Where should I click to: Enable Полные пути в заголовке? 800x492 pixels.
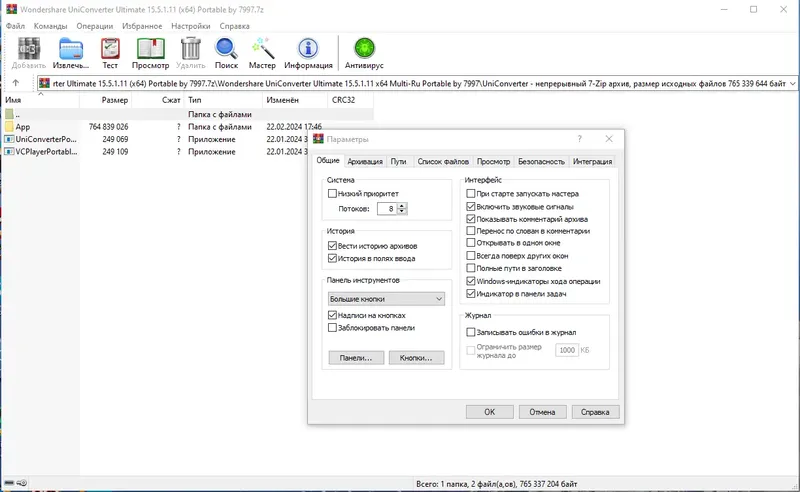point(471,268)
